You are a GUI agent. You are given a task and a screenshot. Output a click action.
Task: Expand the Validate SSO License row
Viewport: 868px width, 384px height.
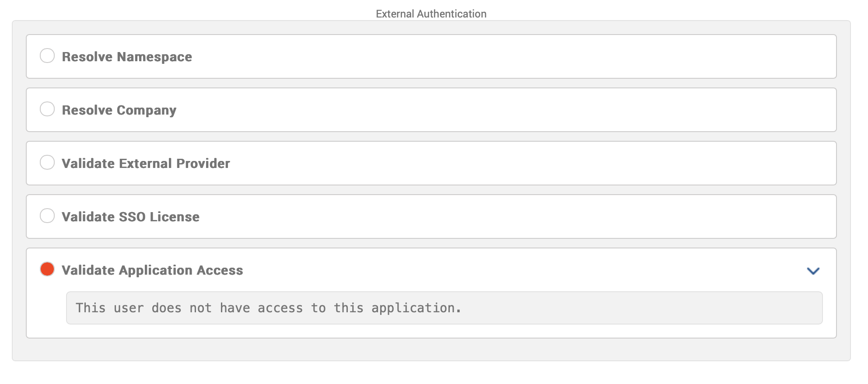(130, 216)
